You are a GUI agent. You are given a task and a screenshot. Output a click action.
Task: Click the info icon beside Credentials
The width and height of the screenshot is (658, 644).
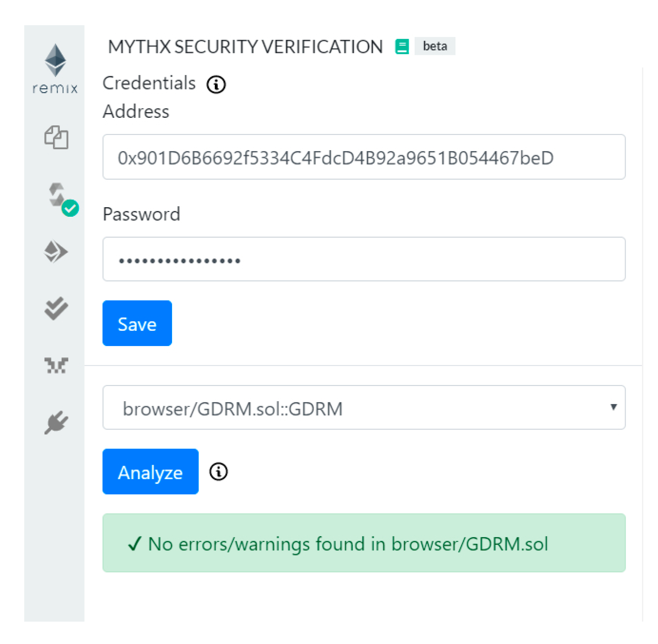click(216, 85)
